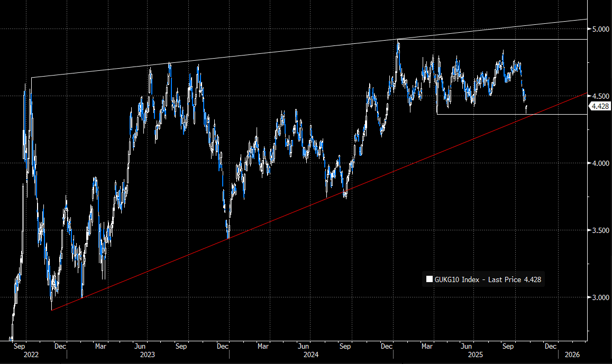Select the 2022 year label on time axis

tap(31, 354)
